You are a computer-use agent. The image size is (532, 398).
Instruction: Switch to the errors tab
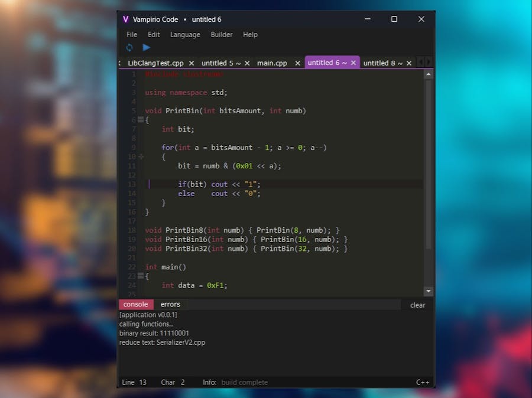coord(170,305)
